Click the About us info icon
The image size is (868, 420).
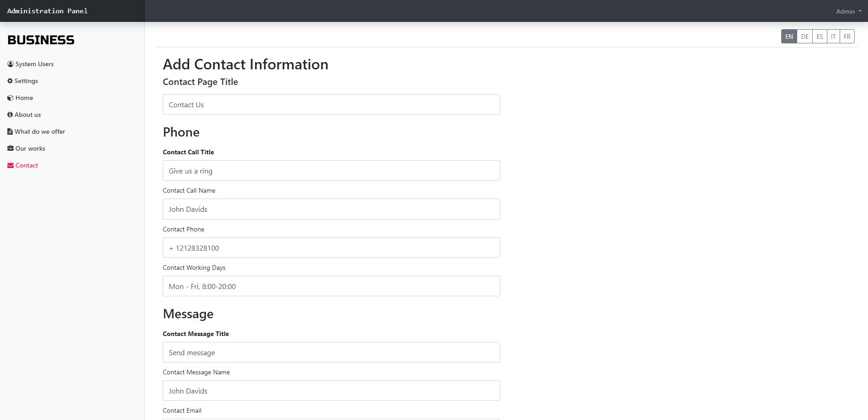coord(10,115)
